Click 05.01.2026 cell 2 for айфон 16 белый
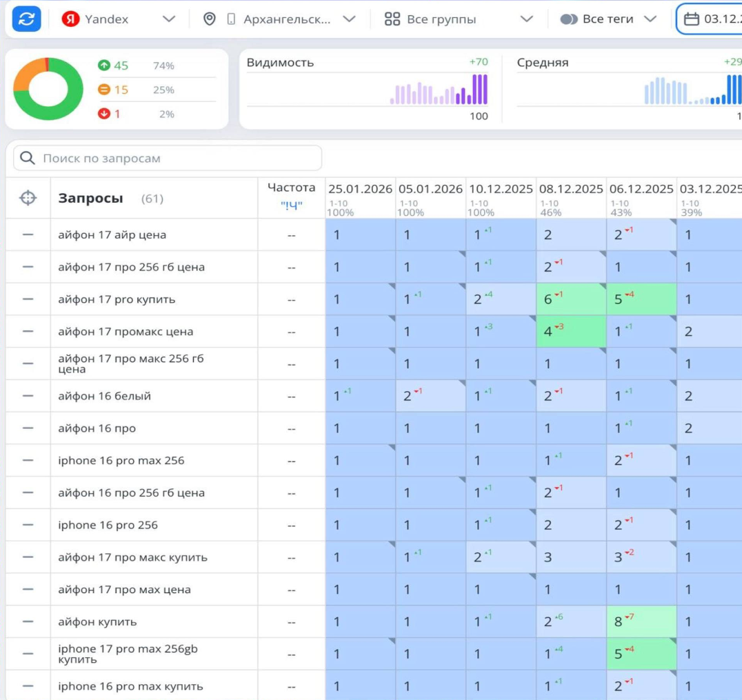 [430, 396]
